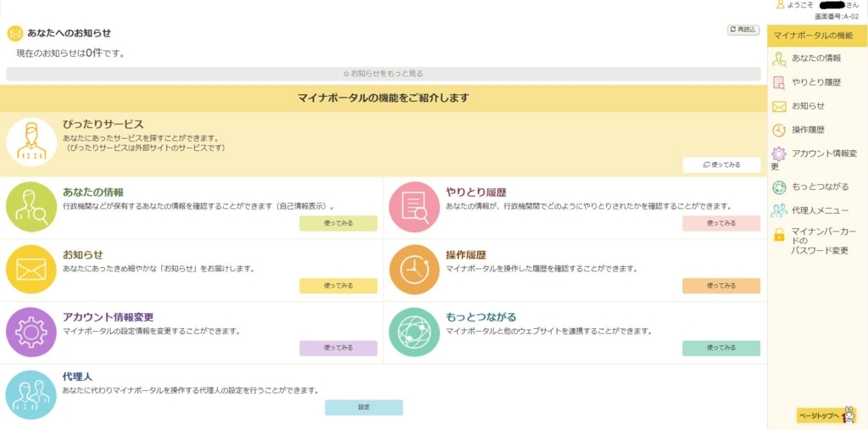Reload notices with the 再読込 button
868x430 pixels.
click(743, 30)
